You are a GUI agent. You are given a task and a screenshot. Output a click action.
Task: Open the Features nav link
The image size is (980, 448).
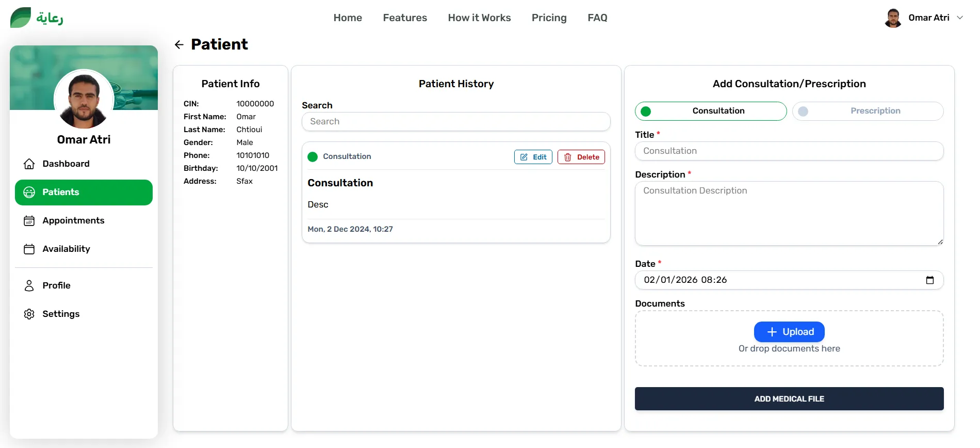[405, 18]
